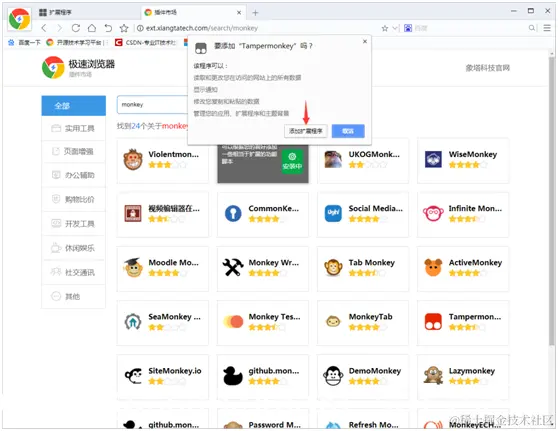Open Monkey Wr tools icon
The height and width of the screenshot is (431, 558).
pyautogui.click(x=233, y=268)
